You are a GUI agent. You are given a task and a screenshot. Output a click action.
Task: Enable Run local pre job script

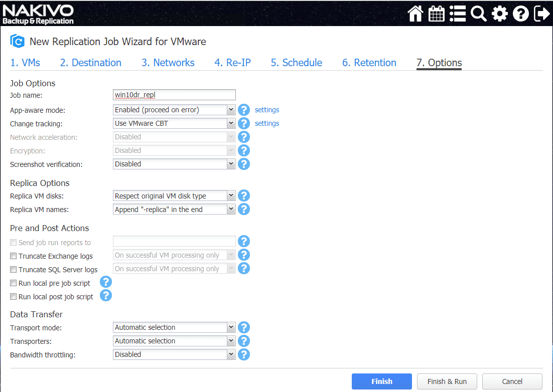click(13, 282)
